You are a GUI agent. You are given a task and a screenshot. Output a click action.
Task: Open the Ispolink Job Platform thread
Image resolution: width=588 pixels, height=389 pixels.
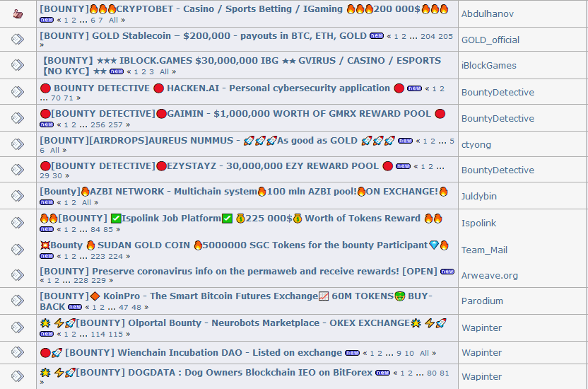[241, 219]
